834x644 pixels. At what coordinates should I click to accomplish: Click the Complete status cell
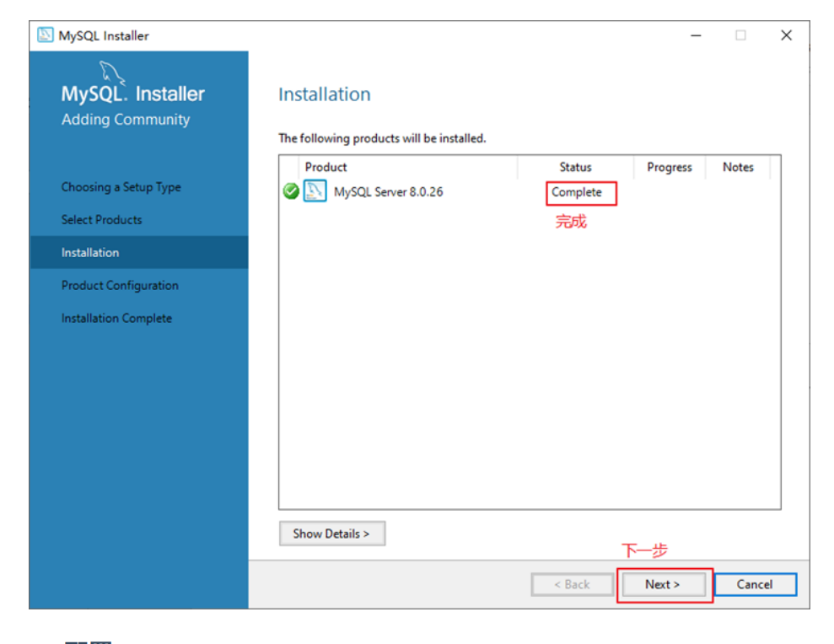coord(577,192)
